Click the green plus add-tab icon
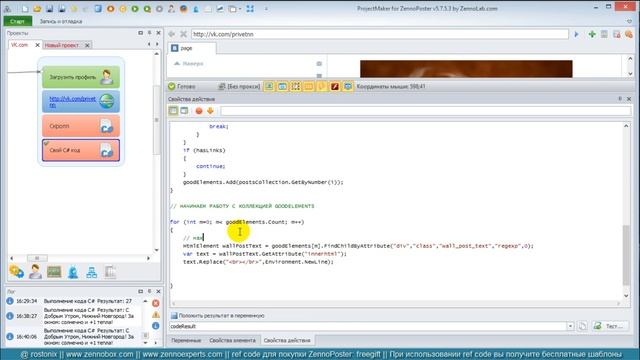 coord(592,34)
